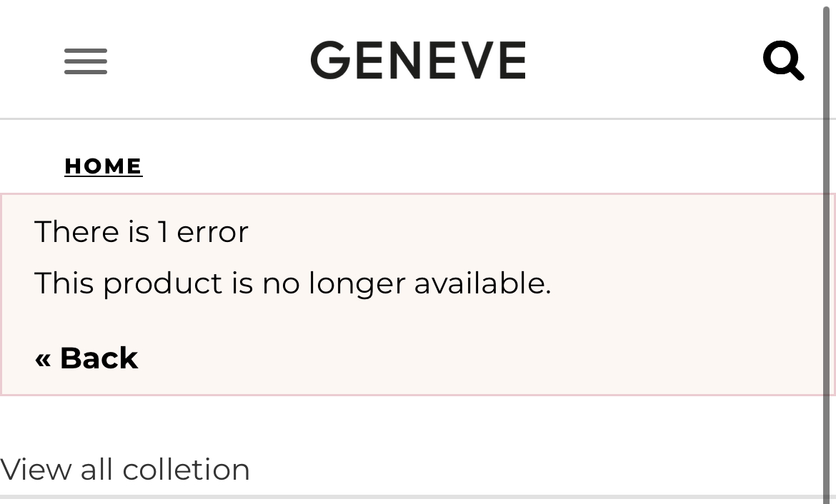Tap the « chevrons beside Back

[43, 360]
